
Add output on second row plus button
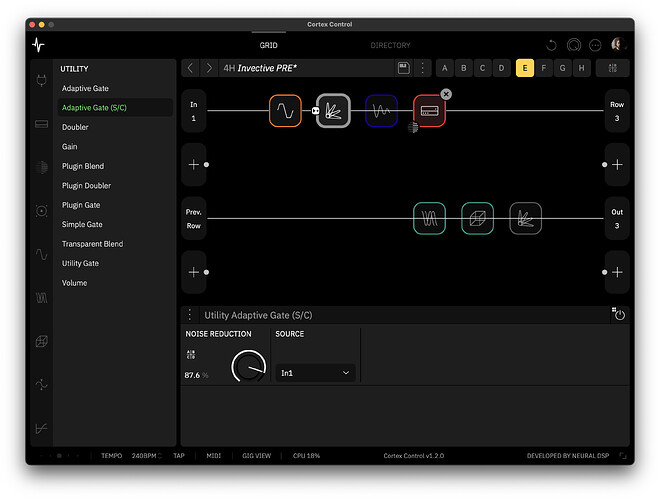(617, 164)
